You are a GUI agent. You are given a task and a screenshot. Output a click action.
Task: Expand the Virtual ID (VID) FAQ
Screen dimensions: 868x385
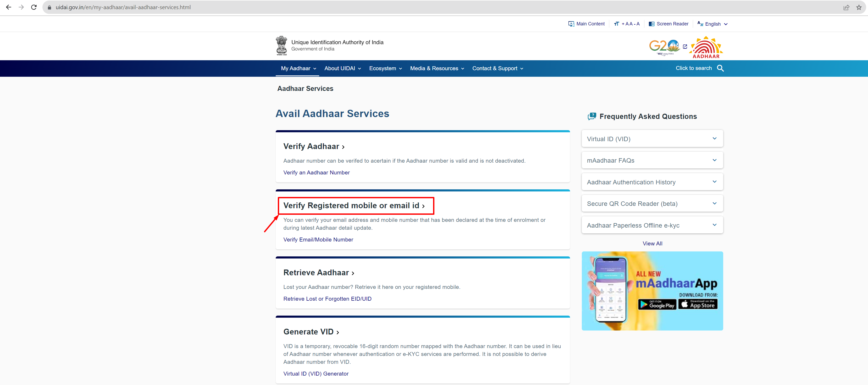(x=652, y=139)
